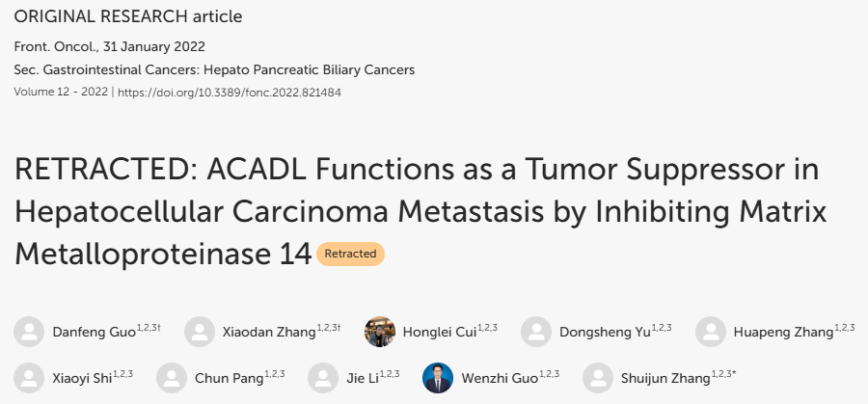Click Xiaodan Zhang's placeholder avatar

click(200, 332)
